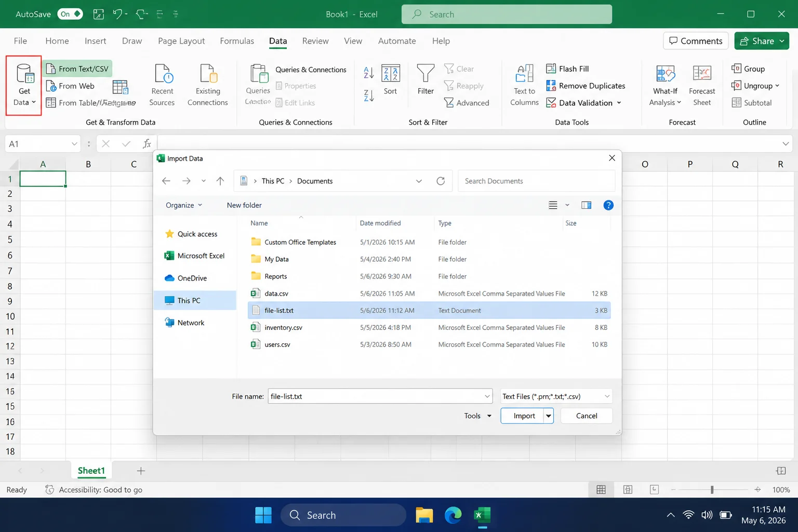Insert function via fx button

pyautogui.click(x=147, y=144)
